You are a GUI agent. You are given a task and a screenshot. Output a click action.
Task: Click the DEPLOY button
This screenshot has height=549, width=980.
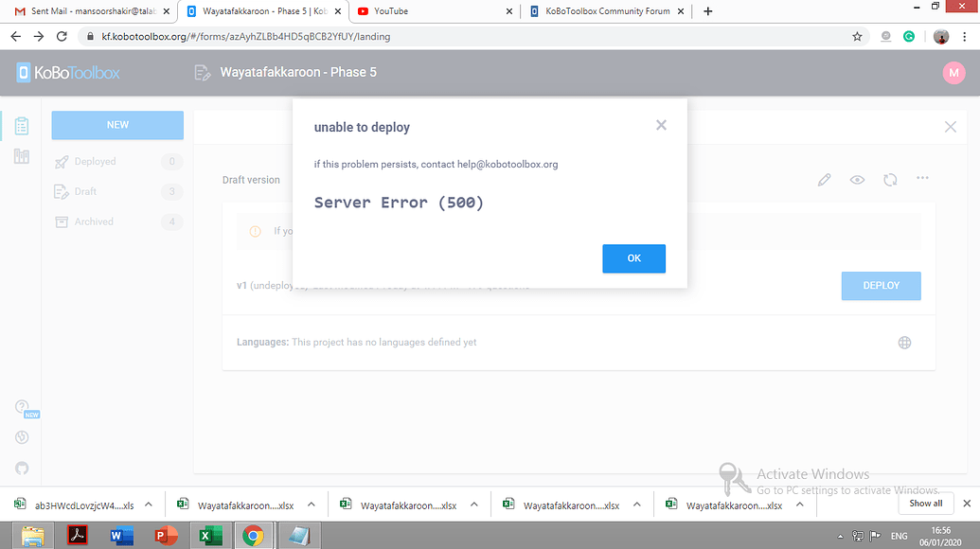[880, 285]
